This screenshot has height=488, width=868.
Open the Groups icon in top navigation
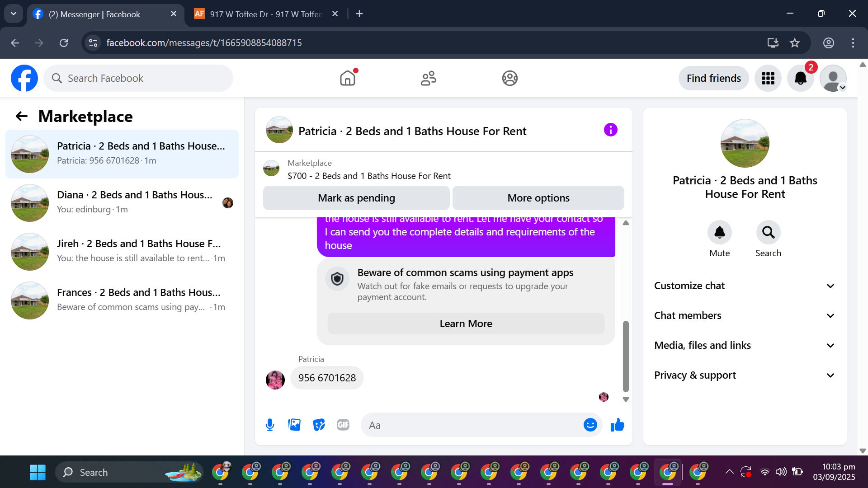click(509, 78)
